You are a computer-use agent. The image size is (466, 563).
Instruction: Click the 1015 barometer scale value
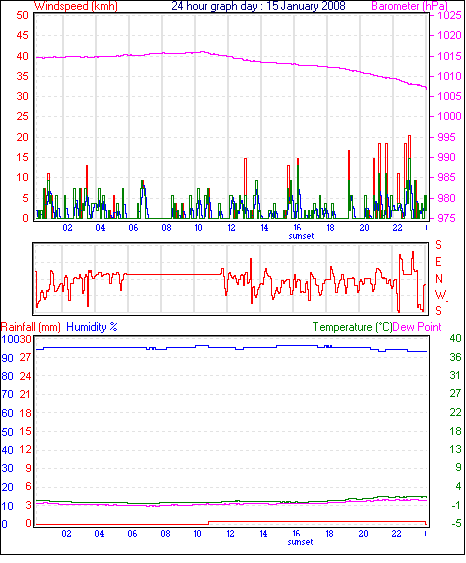[x=449, y=56]
